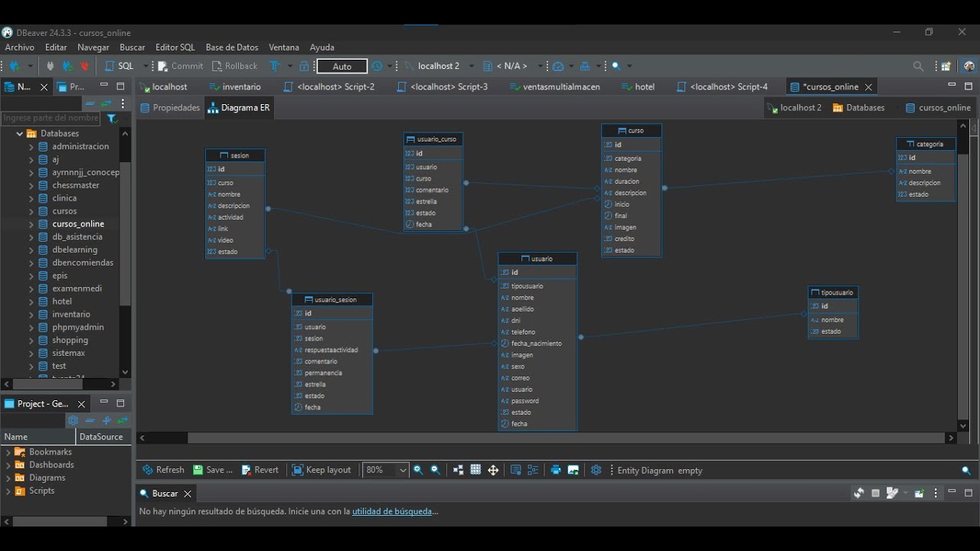Switch to the ventasmultialmacen tab
The image size is (980, 551).
[555, 86]
